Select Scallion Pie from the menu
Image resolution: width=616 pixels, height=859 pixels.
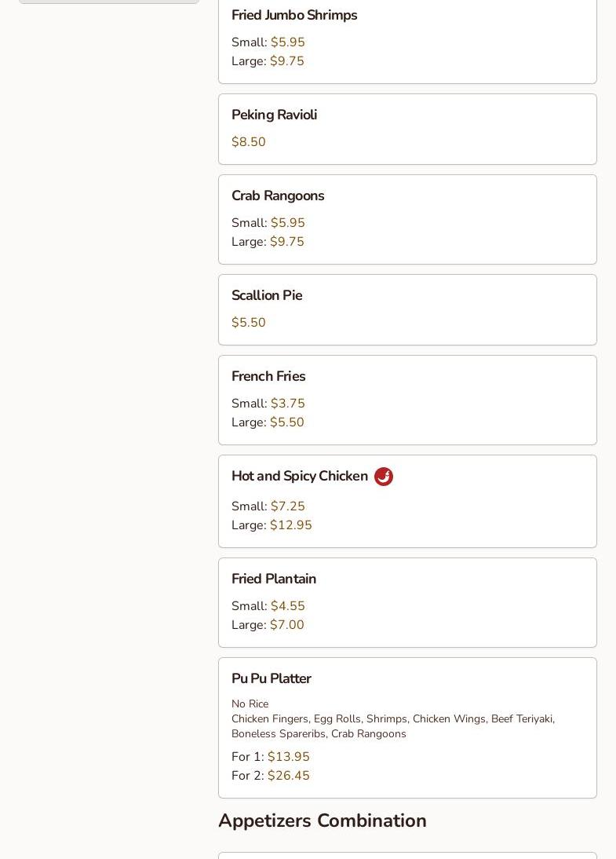[267, 296]
